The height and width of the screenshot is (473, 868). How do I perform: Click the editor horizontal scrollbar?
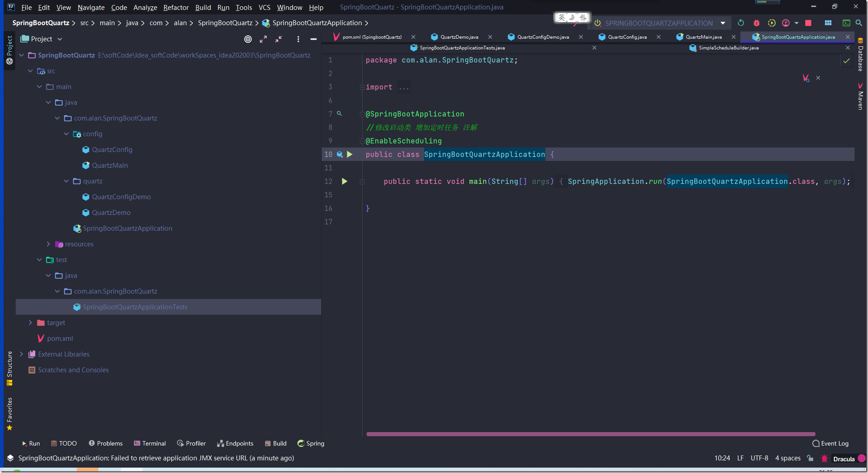tap(591, 434)
